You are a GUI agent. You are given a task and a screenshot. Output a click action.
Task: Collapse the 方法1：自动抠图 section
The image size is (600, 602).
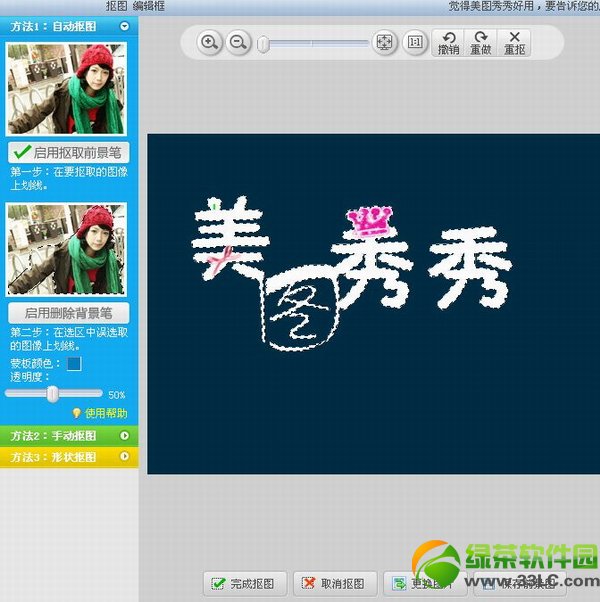click(x=124, y=26)
